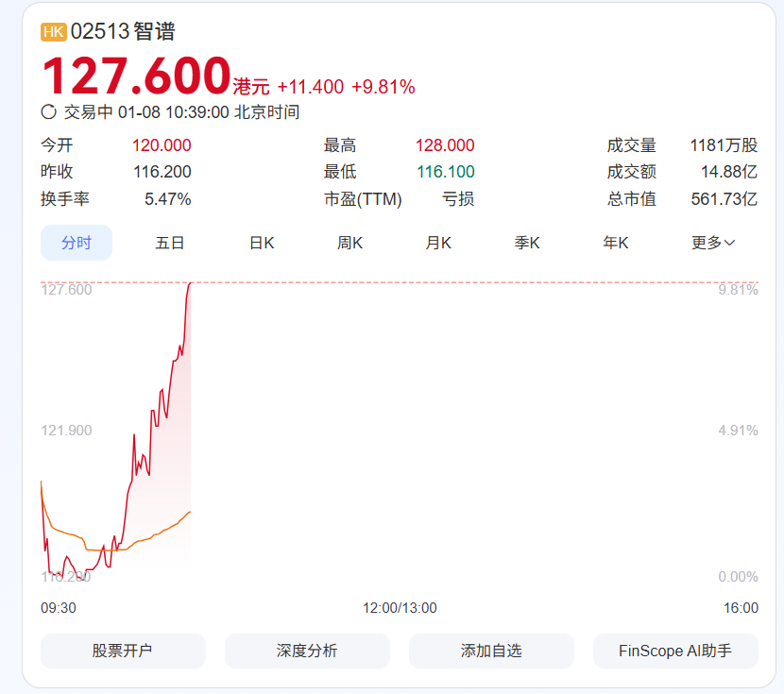The height and width of the screenshot is (694, 784).
Task: Open 深度分析 deep analysis
Action: 307,651
